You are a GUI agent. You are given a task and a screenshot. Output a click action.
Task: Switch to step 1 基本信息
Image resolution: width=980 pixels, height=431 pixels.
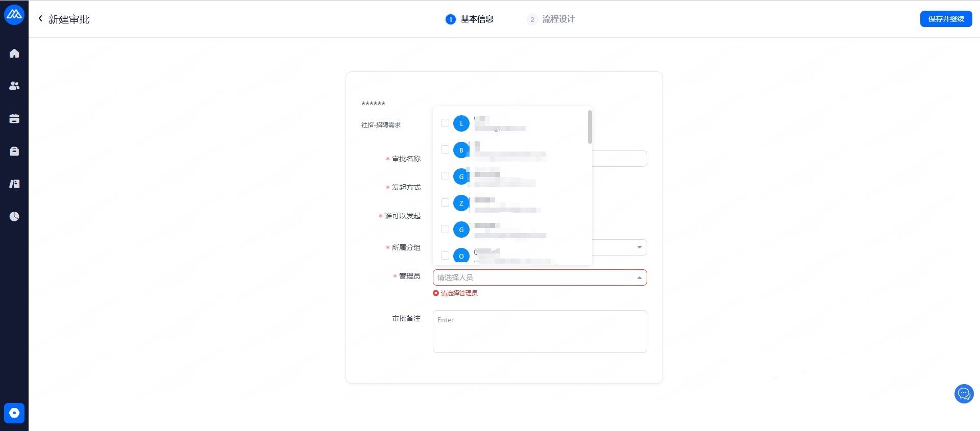pyautogui.click(x=470, y=19)
